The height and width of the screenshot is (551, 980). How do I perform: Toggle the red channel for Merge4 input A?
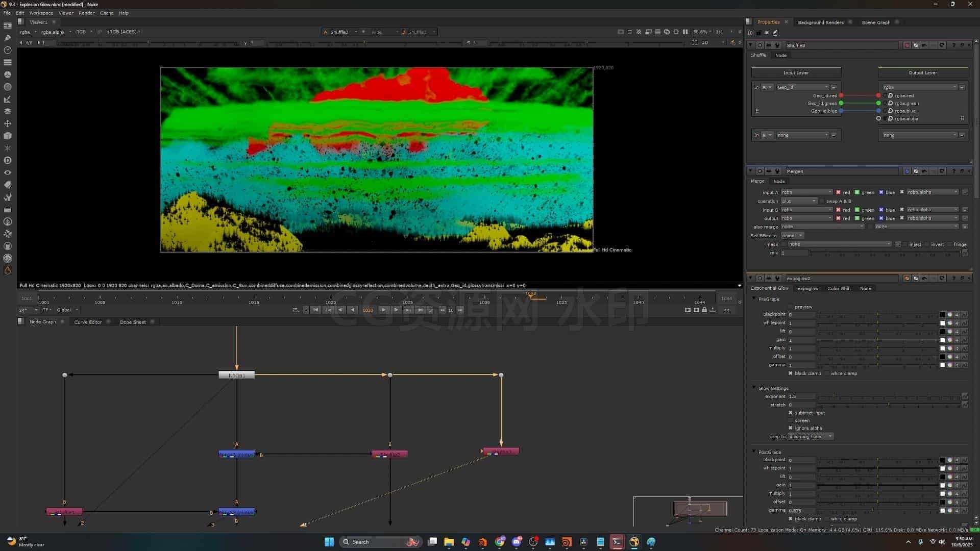[x=838, y=192]
